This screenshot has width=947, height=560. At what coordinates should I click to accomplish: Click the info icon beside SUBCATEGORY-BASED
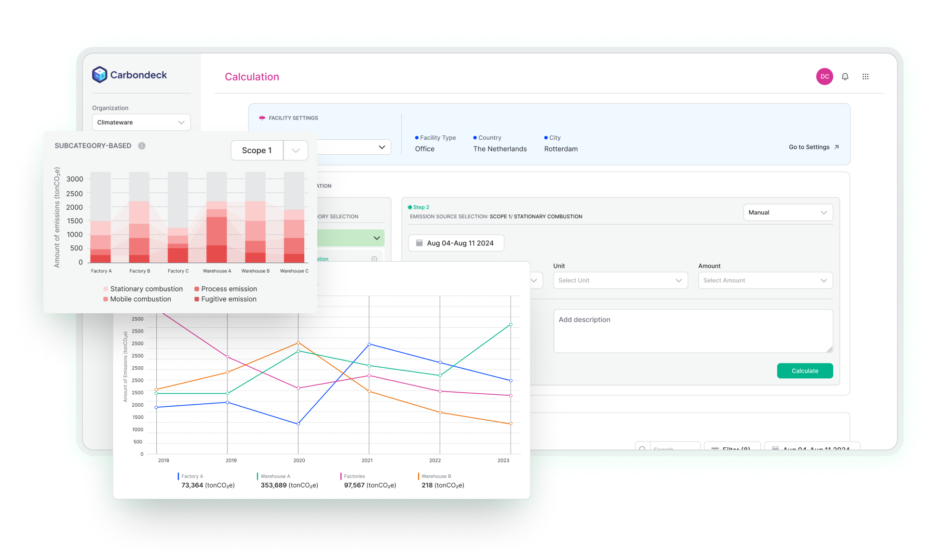[x=142, y=146]
